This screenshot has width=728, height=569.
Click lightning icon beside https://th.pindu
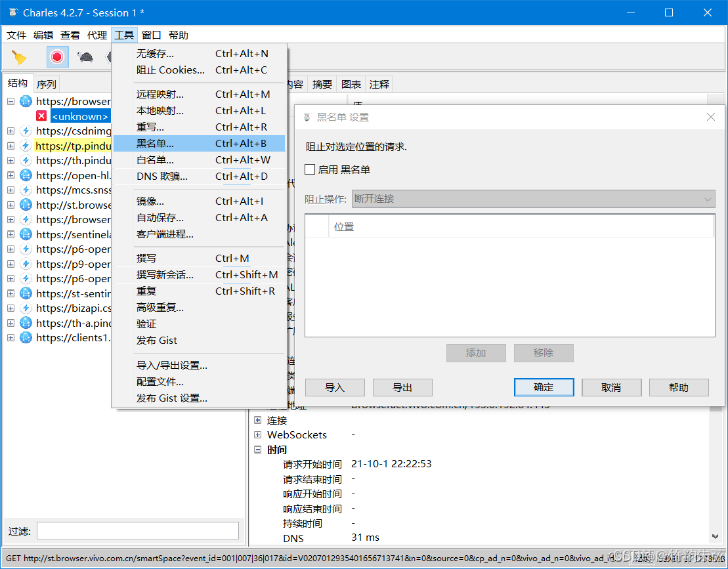pos(26,161)
